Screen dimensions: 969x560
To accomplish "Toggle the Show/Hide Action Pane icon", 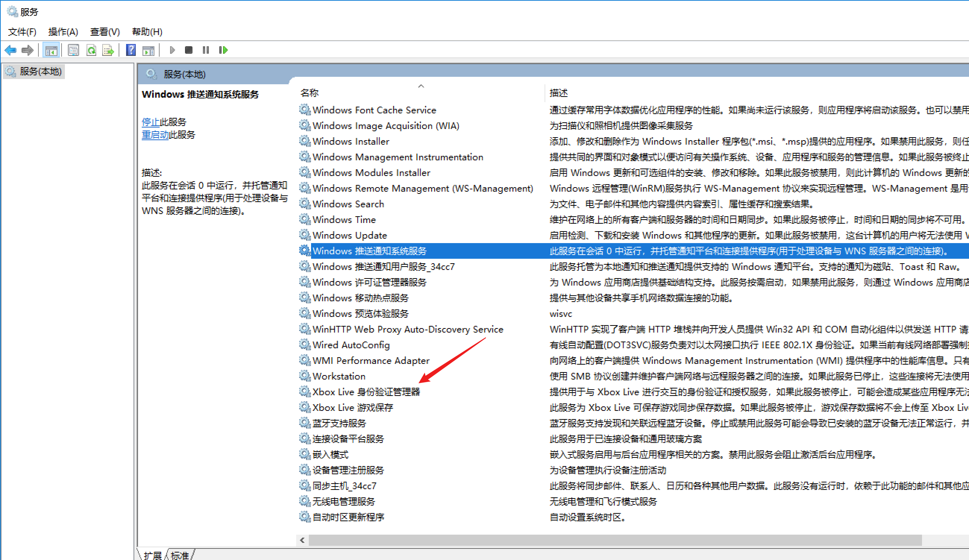I will [x=148, y=50].
